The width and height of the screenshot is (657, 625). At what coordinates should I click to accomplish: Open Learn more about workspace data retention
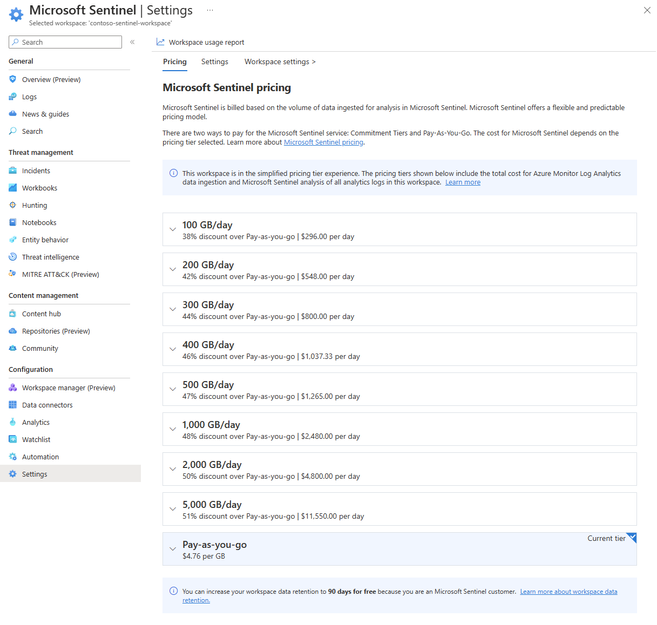point(569,591)
